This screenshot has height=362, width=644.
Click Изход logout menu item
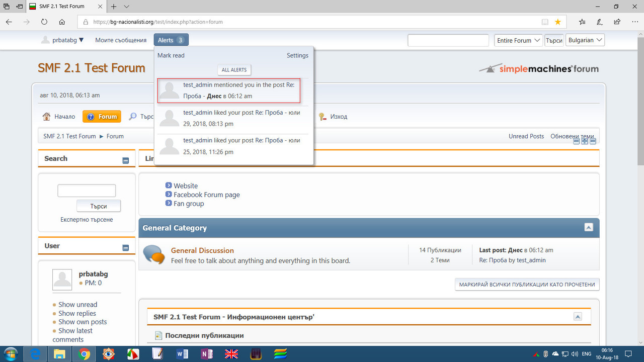tap(333, 117)
